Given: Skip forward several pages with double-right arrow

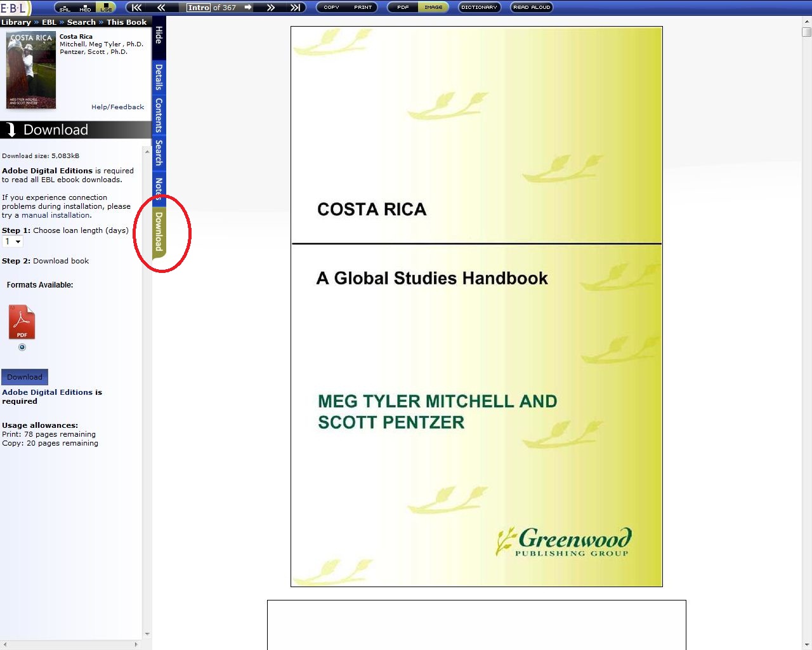Looking at the screenshot, I should click(271, 8).
